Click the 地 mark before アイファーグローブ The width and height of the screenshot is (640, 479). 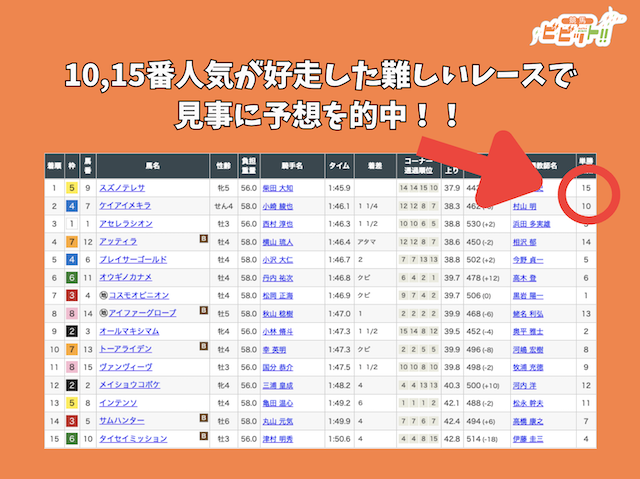click(104, 313)
